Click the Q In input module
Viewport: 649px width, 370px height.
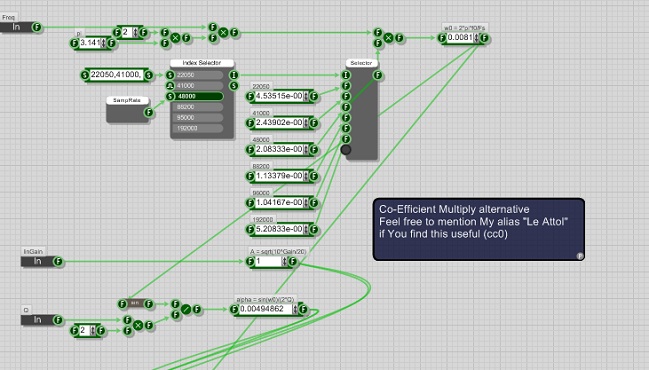point(38,320)
